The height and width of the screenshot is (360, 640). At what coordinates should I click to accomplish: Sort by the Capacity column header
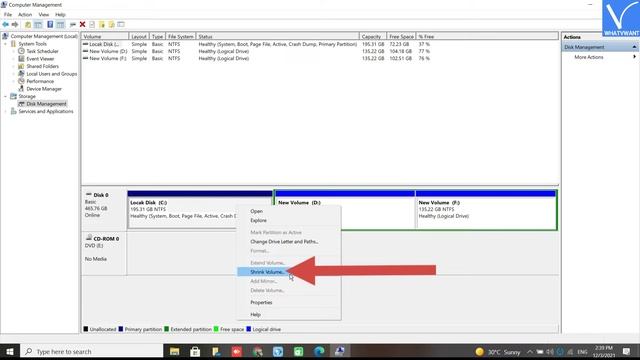[x=373, y=36]
